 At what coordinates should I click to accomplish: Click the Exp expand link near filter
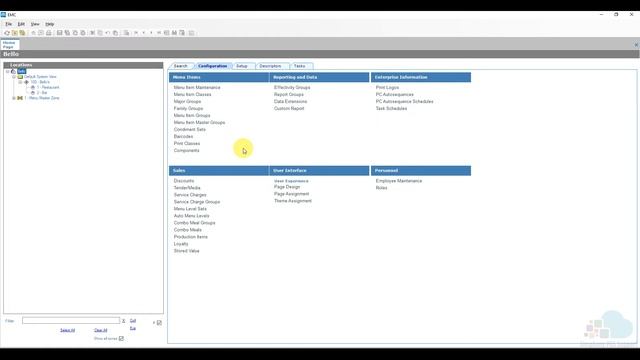pyautogui.click(x=133, y=328)
